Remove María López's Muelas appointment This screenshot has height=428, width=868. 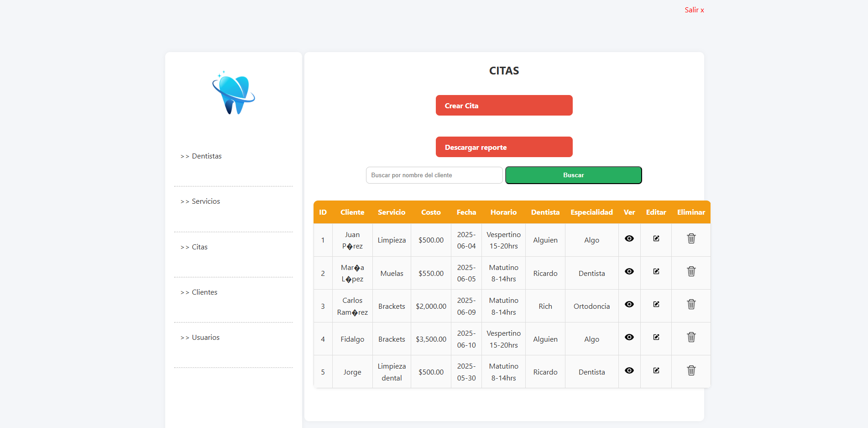coord(691,271)
